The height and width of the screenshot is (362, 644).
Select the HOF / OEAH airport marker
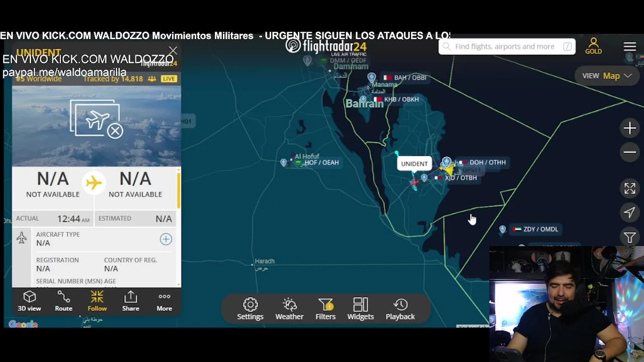(x=284, y=162)
